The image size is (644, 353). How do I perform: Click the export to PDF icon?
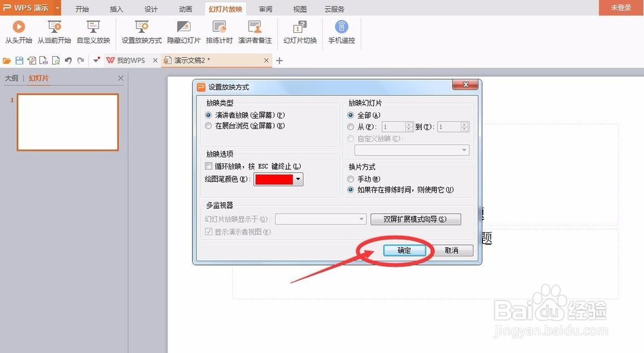pyautogui.click(x=31, y=61)
